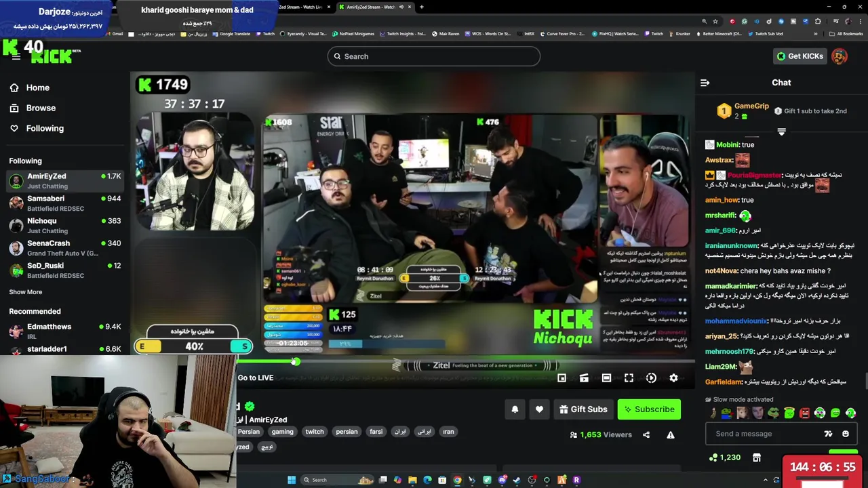
Task: Click the Home sidebar icon
Action: point(14,87)
